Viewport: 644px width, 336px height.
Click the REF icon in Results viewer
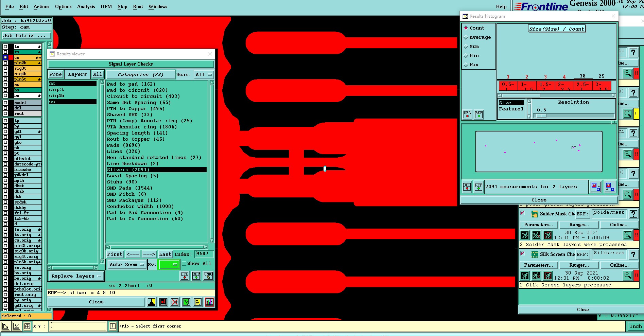(x=196, y=276)
